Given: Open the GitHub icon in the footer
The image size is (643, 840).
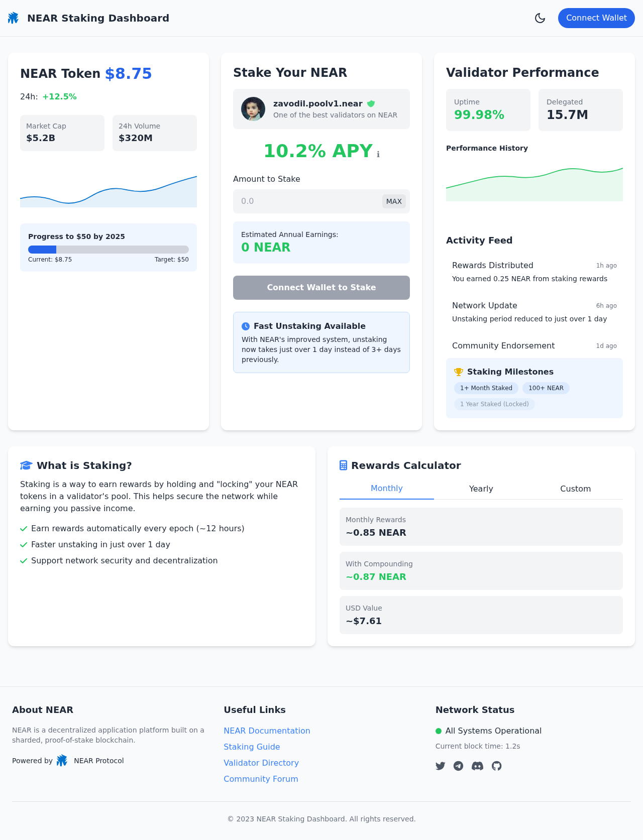Looking at the screenshot, I should pos(497,766).
